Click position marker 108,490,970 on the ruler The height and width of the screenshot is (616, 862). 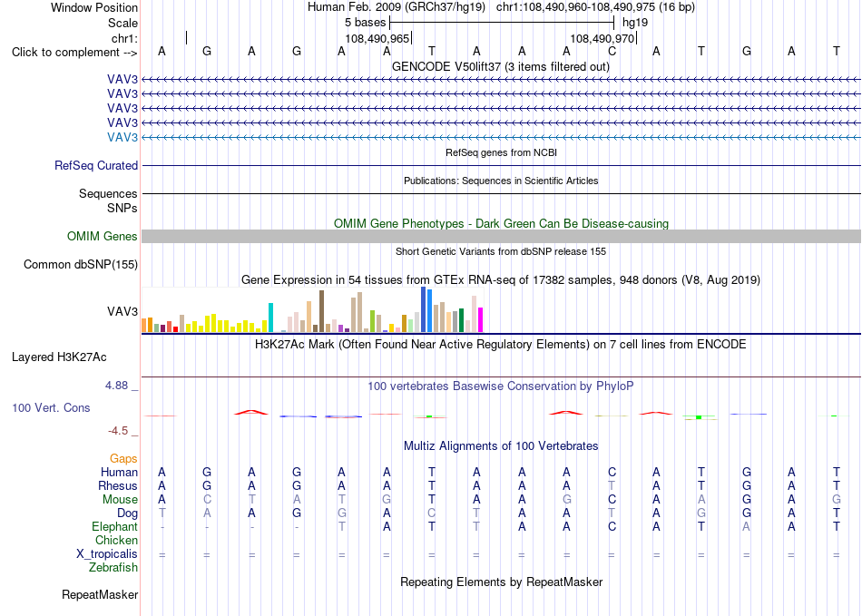(x=602, y=38)
